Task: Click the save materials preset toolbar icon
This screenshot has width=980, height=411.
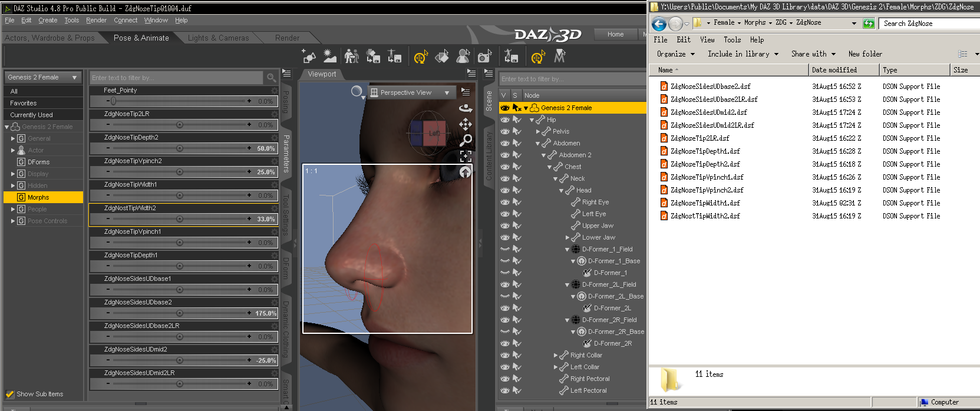Action: click(373, 56)
